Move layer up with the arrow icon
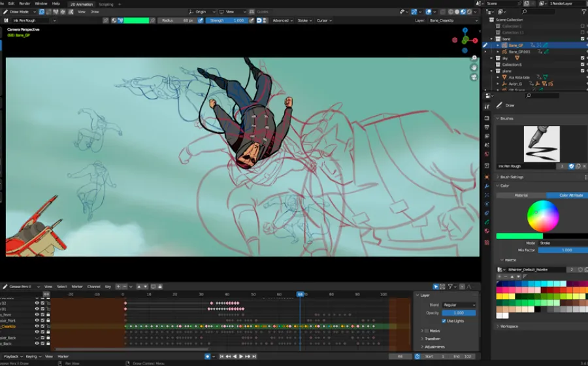 point(139,287)
